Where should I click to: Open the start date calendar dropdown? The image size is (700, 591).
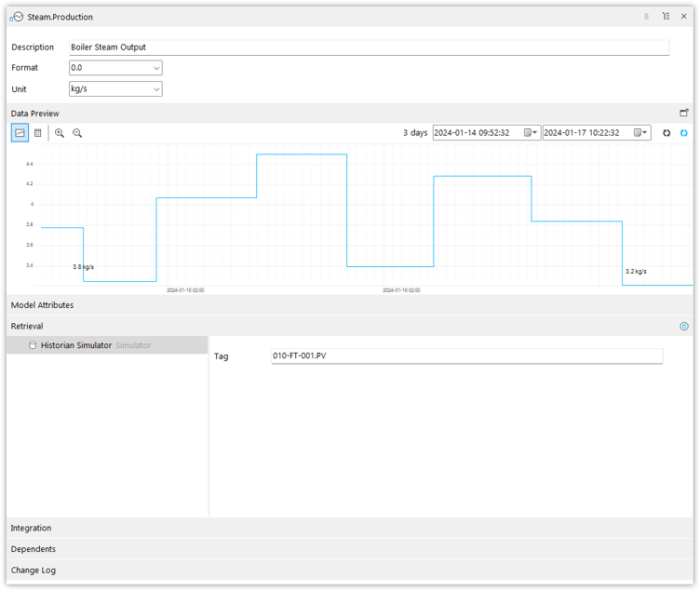(x=531, y=132)
